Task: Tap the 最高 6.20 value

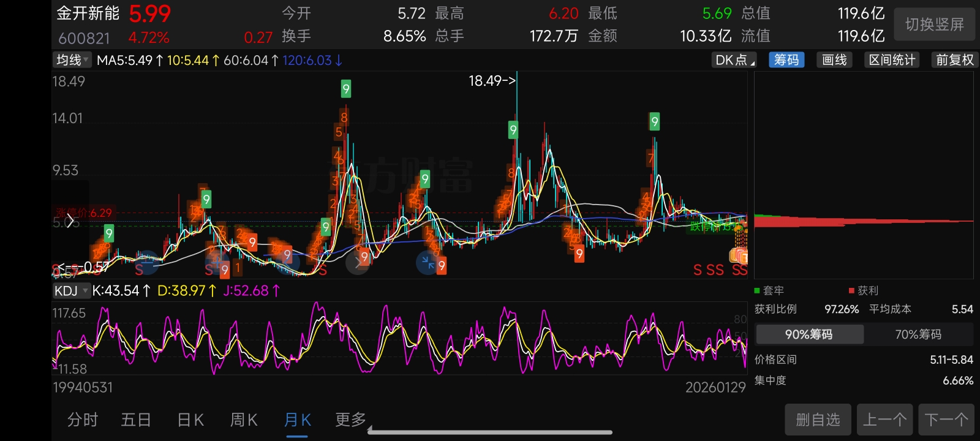Action: point(563,13)
